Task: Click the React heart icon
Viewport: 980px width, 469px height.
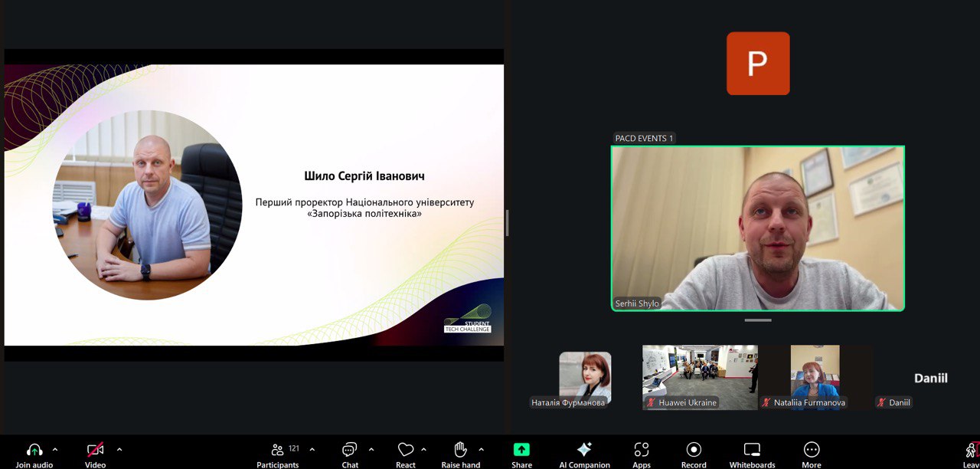Action: (x=406, y=450)
